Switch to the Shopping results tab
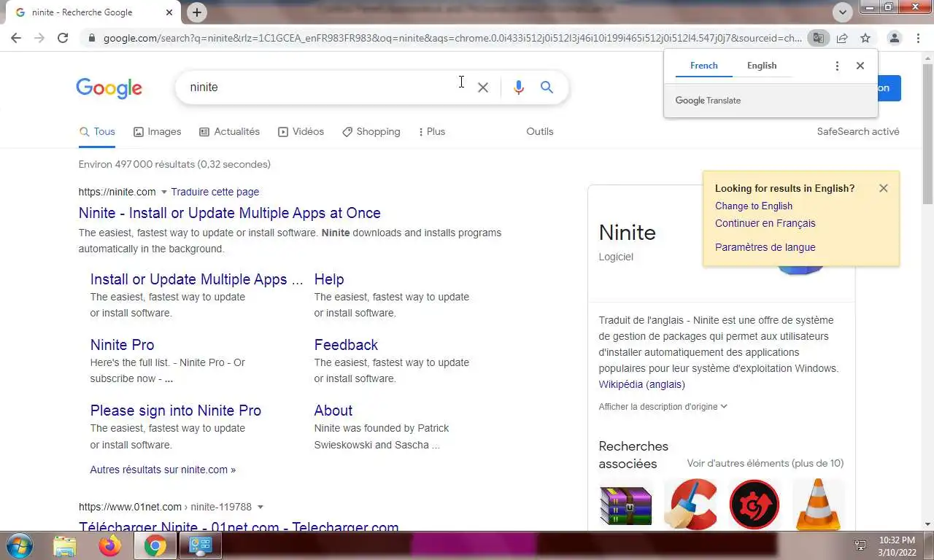 [371, 132]
